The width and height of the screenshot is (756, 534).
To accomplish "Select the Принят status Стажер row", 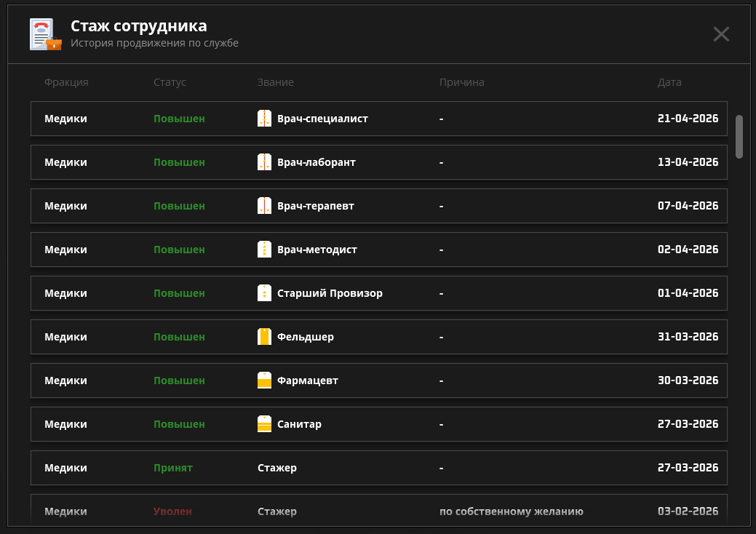I will (378, 468).
